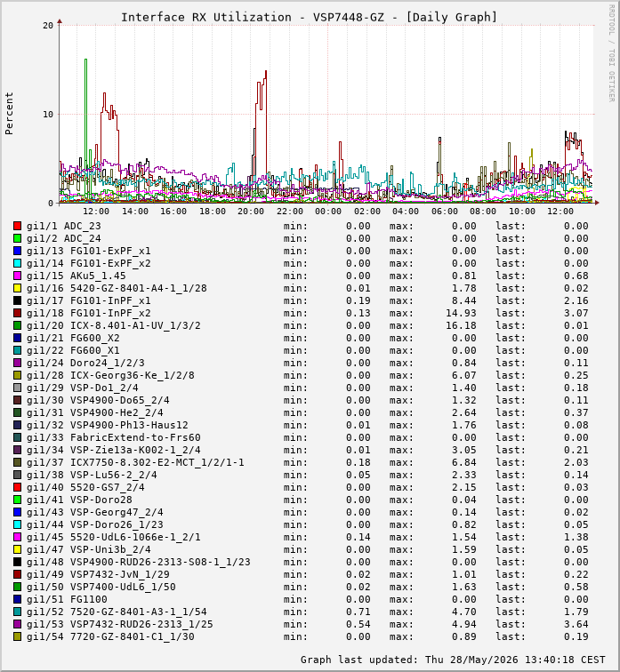Viewport: 620px width, 672px height.
Task: Click legend entry 'gi1/41 VSP-Doro28'
Action: (x=79, y=500)
